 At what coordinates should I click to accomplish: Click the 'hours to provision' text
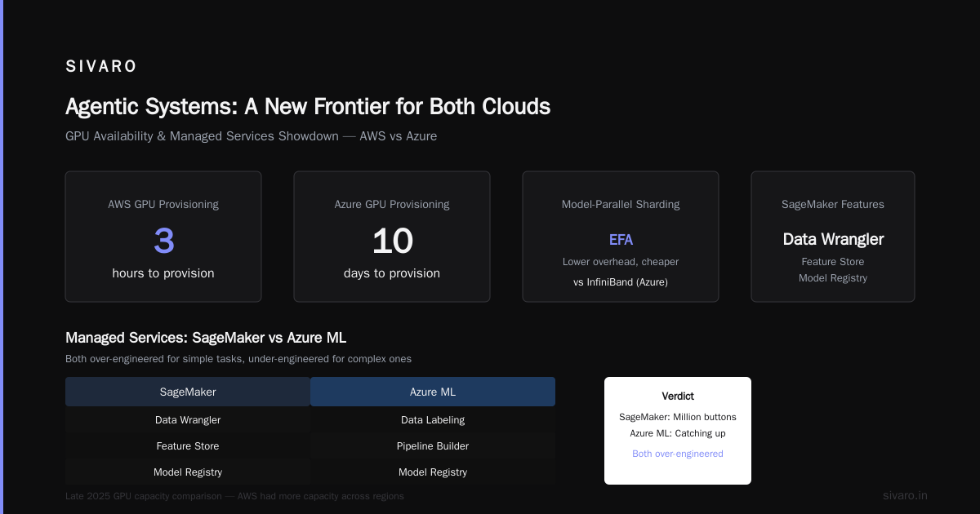pos(163,273)
